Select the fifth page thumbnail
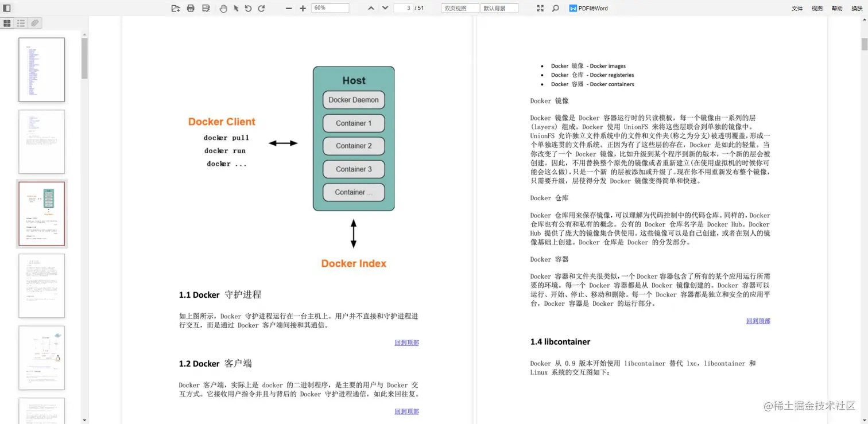The image size is (868, 424). pyautogui.click(x=41, y=358)
